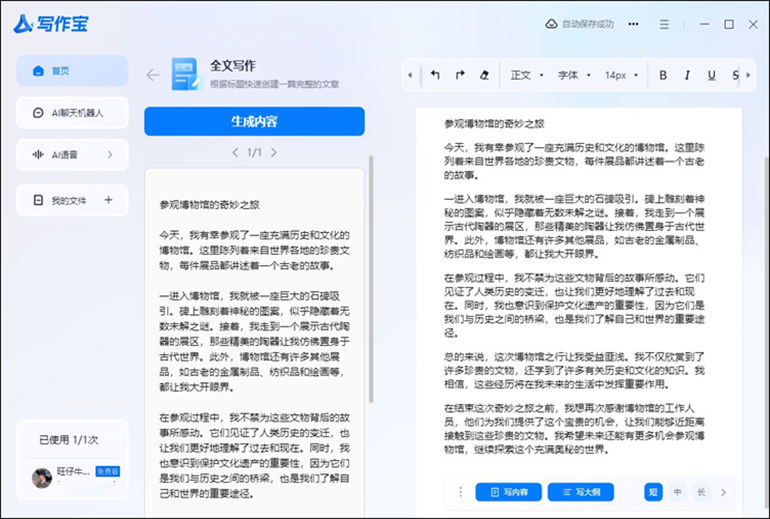Click the 写内容 button
The width and height of the screenshot is (770, 519).
tap(508, 492)
